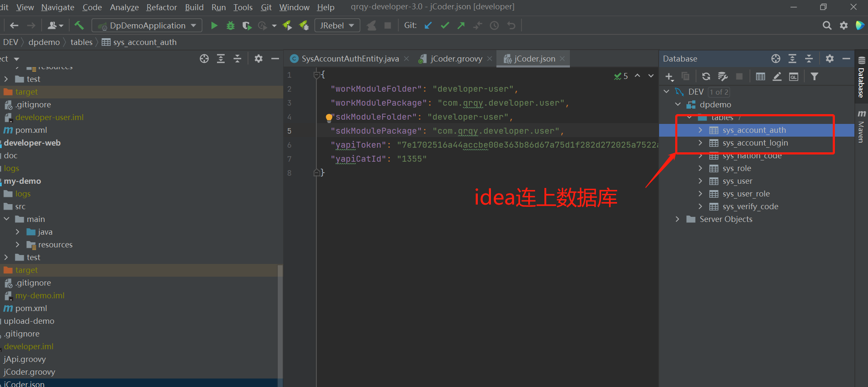Navigate forward with the right arrow
This screenshot has height=387, width=868.
31,25
